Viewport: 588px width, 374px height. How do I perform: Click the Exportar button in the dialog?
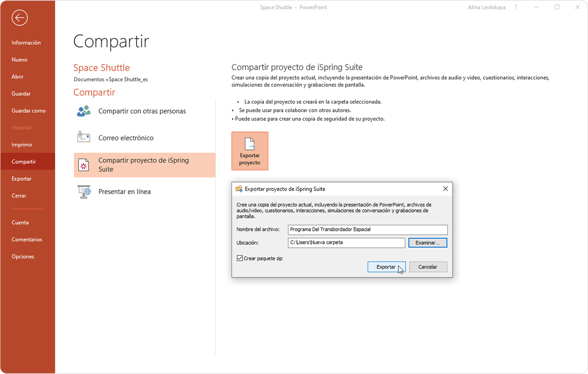(x=386, y=267)
